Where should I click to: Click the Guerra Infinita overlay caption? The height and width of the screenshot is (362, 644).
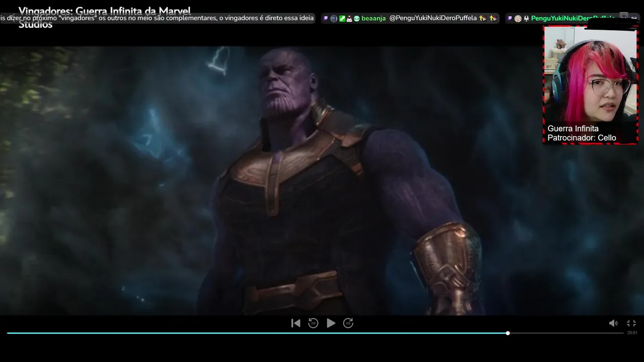[573, 129]
